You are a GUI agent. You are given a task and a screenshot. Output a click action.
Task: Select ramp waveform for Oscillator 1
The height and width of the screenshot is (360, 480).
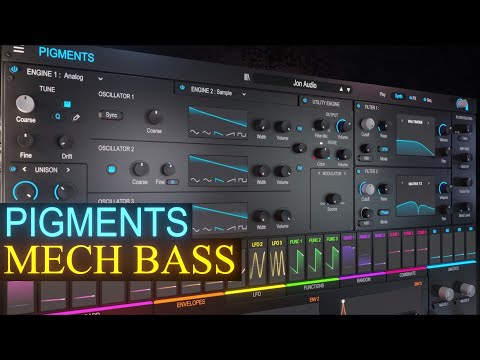[x=231, y=134]
